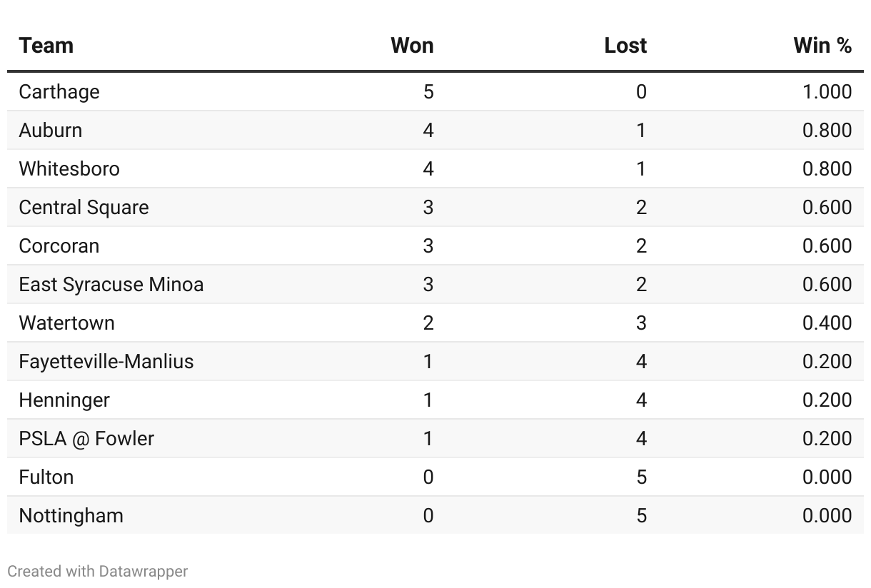Select the Watertown team cell
This screenshot has height=588, width=871.
[x=67, y=323]
